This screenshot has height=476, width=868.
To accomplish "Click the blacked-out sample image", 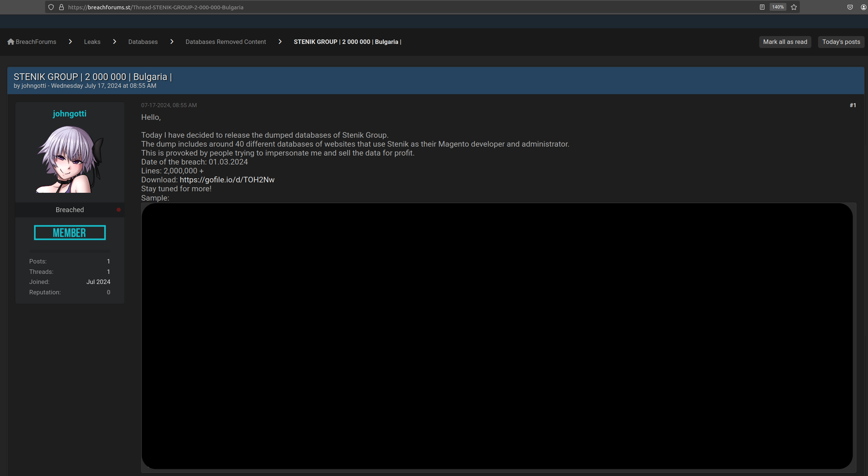I will pyautogui.click(x=497, y=336).
